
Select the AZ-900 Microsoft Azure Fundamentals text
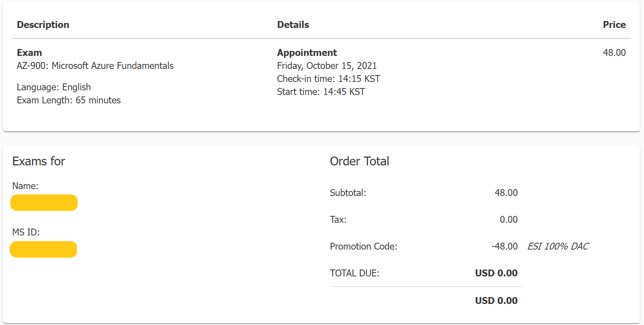point(95,66)
